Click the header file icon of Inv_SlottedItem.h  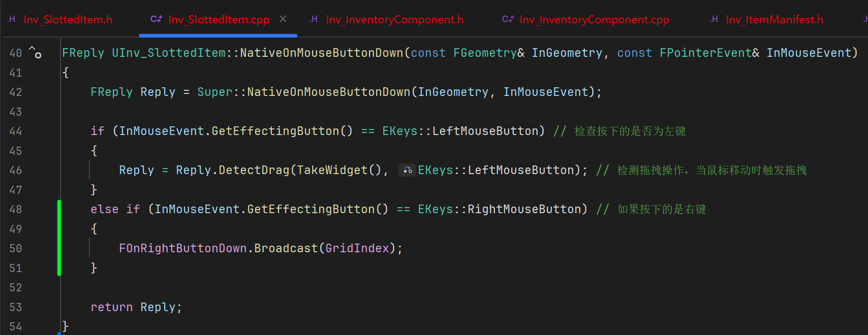coord(11,19)
